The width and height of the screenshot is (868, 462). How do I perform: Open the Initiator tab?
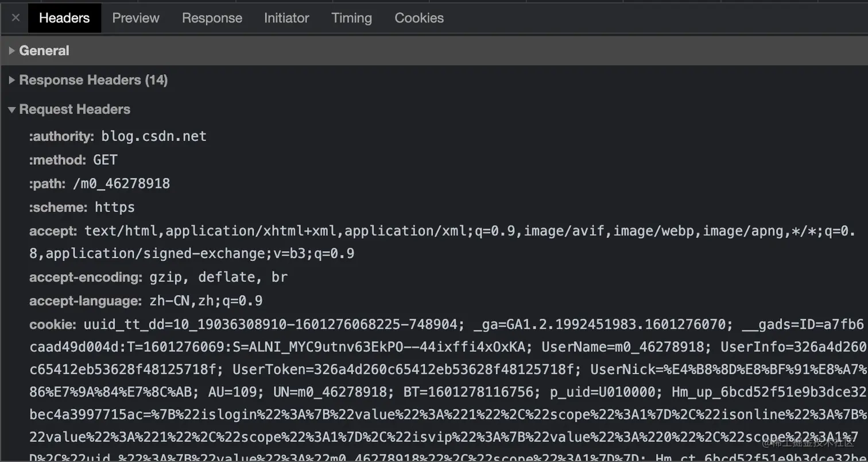[286, 18]
